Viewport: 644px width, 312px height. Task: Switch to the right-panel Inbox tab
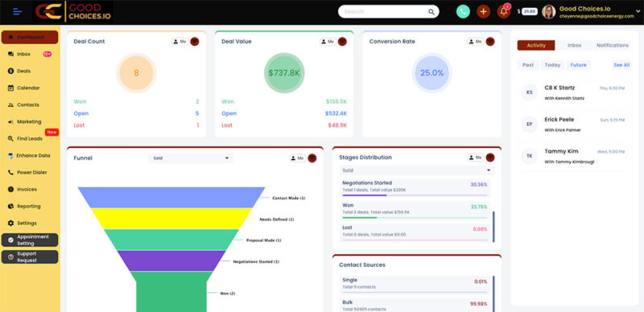tap(574, 45)
